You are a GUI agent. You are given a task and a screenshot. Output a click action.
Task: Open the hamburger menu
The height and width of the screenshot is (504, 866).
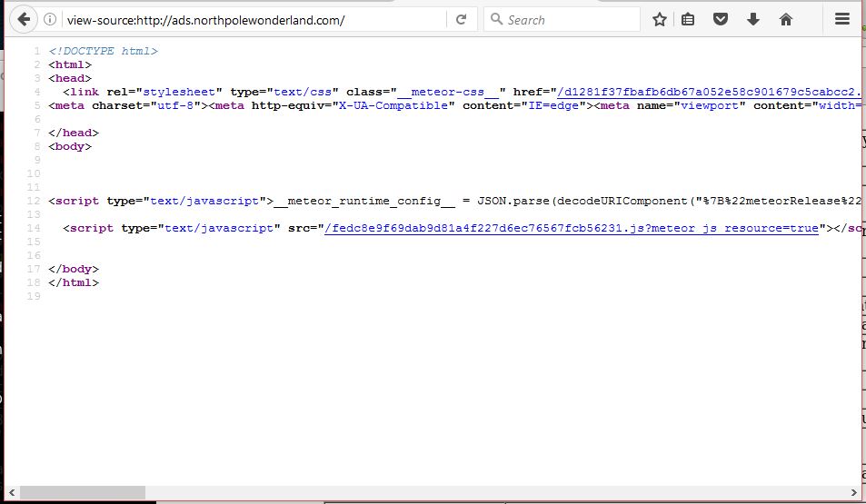[x=842, y=19]
